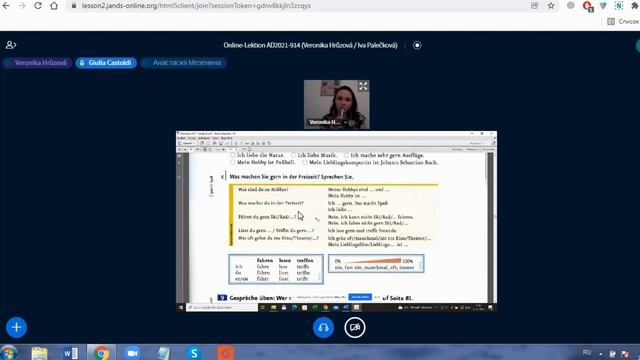Click the volume muted tray icon

click(625, 354)
